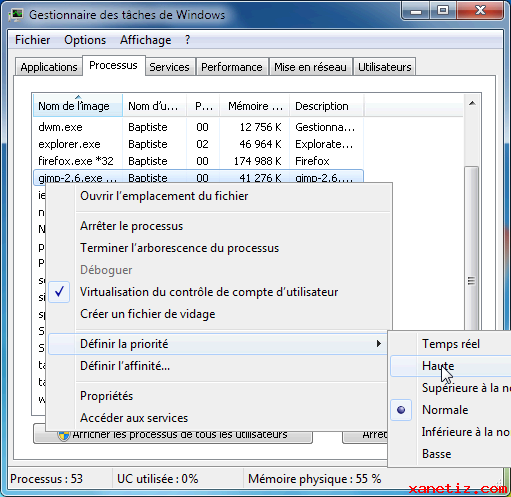Sort by the P... CPU column header
The height and width of the screenshot is (497, 511).
pyautogui.click(x=203, y=106)
